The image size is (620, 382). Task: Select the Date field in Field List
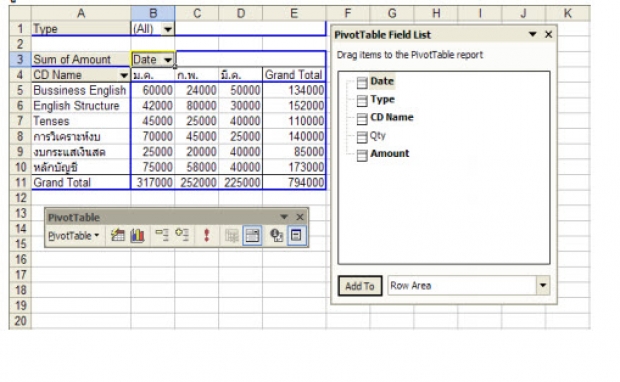click(x=382, y=81)
